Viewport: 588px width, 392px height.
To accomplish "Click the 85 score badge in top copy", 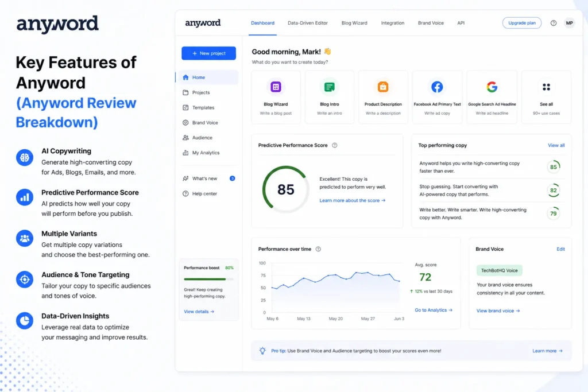I will 553,167.
